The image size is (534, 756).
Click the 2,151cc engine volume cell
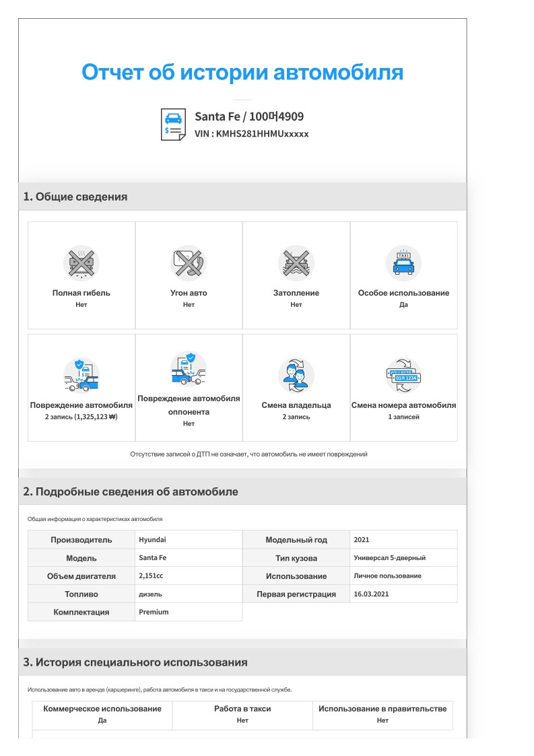click(x=189, y=576)
